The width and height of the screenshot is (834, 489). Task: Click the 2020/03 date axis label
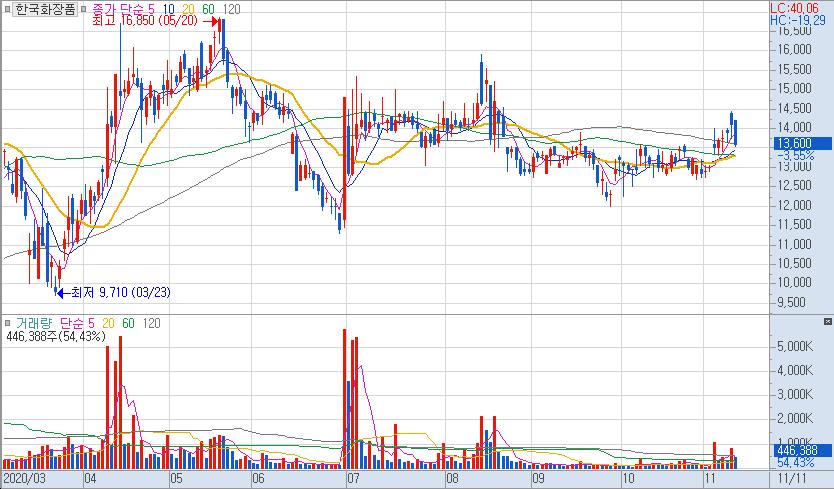click(24, 478)
